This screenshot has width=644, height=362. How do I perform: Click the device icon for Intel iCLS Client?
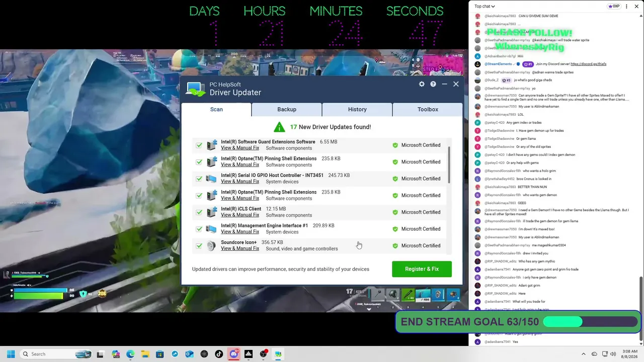(211, 212)
